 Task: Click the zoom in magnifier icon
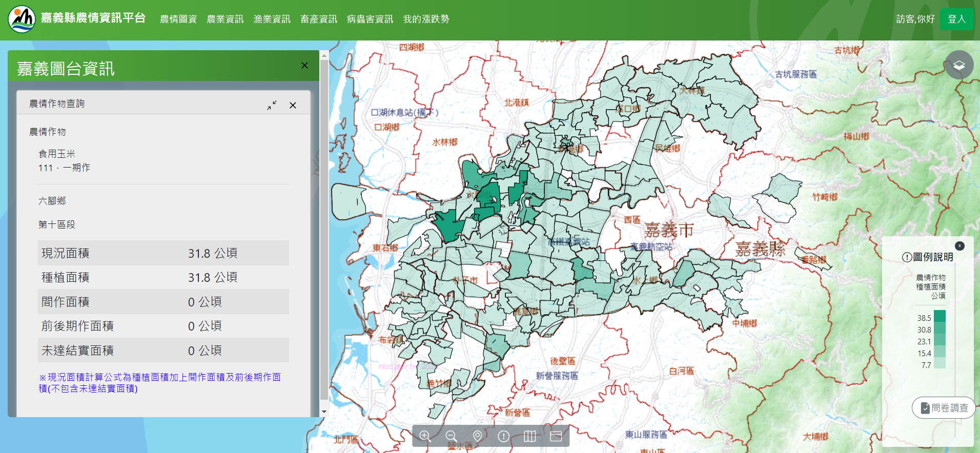(x=425, y=436)
